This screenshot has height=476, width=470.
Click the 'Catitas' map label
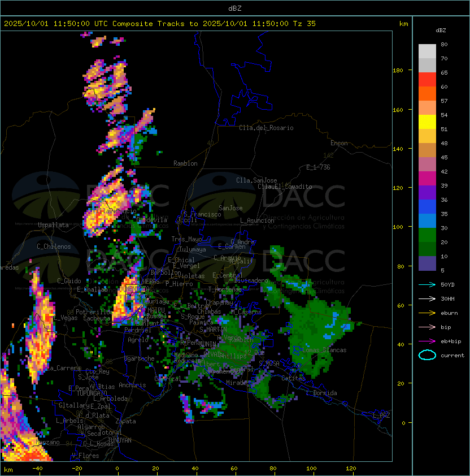point(293,378)
